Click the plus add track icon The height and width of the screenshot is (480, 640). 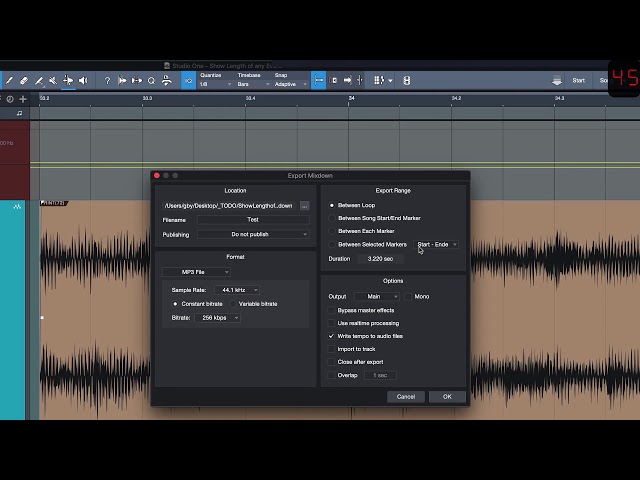pos(23,99)
